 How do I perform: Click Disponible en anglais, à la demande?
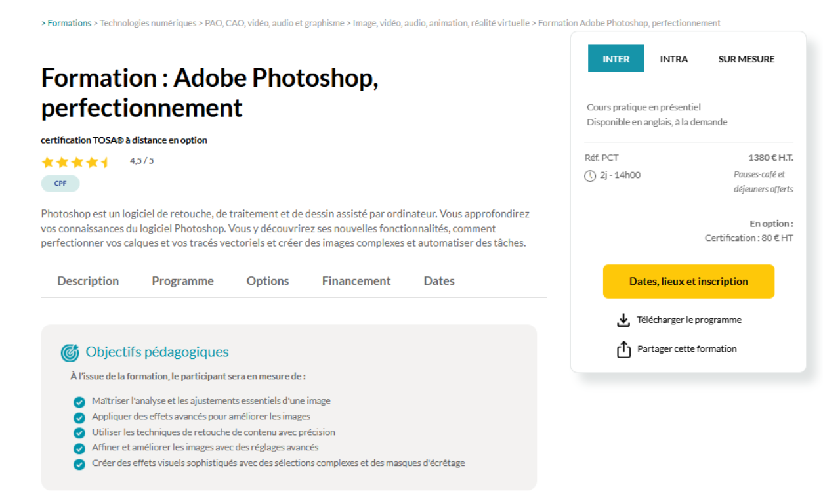pyautogui.click(x=657, y=122)
